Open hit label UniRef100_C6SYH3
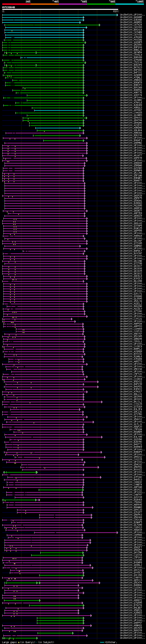 point(131,27)
